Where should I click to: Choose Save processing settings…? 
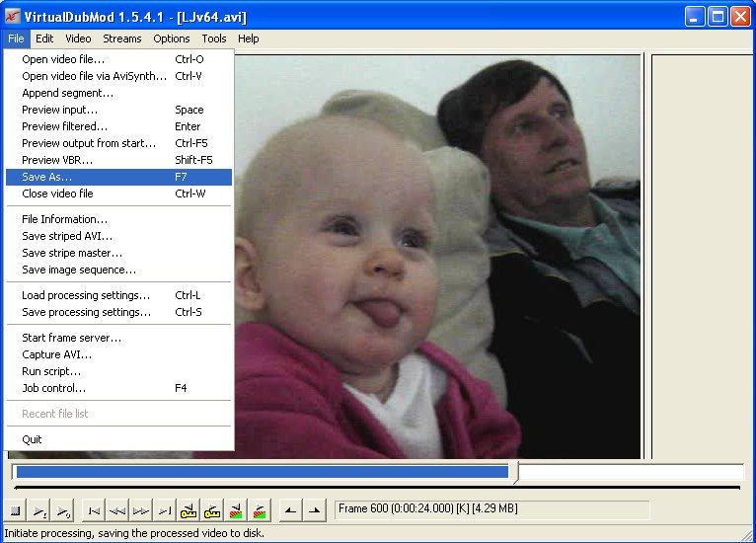click(x=118, y=313)
